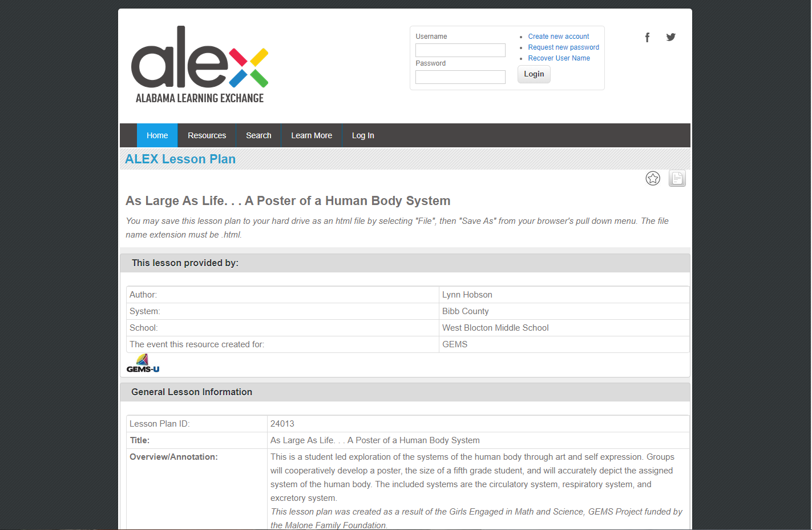Click the ALEX Alabama Learning Exchange logo

tap(200, 64)
